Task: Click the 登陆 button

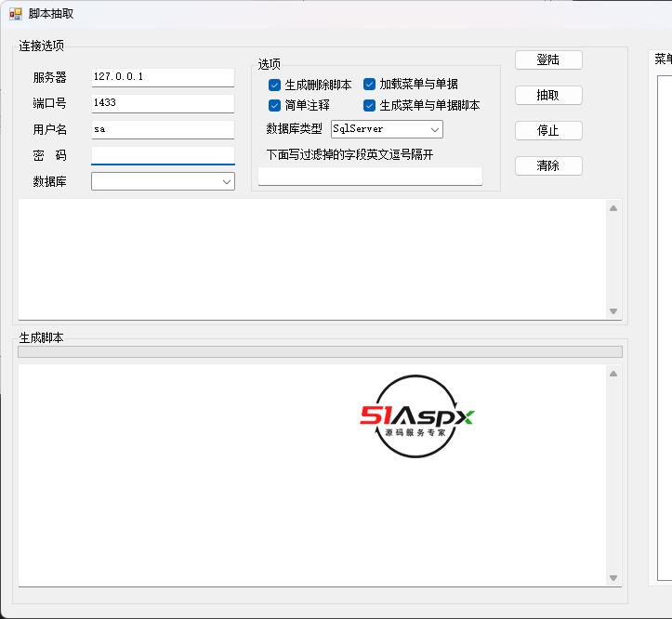Action: point(548,60)
